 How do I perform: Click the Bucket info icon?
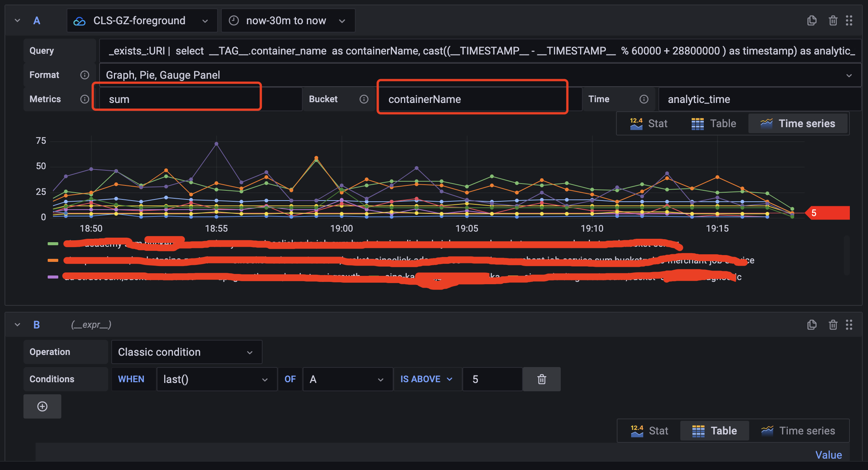click(364, 99)
